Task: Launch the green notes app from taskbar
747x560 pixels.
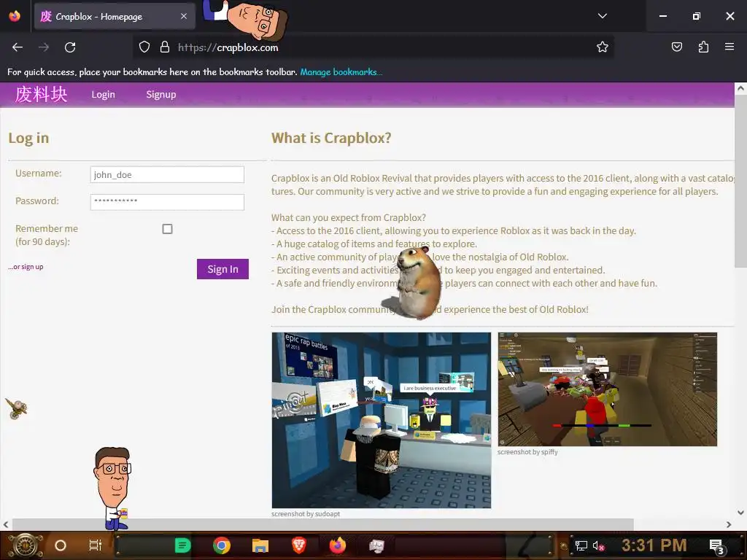Action: click(x=182, y=545)
